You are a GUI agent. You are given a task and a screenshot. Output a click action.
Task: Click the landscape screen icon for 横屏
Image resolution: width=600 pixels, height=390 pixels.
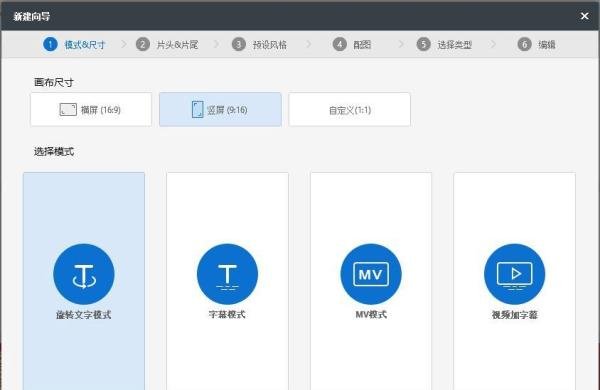click(68, 110)
